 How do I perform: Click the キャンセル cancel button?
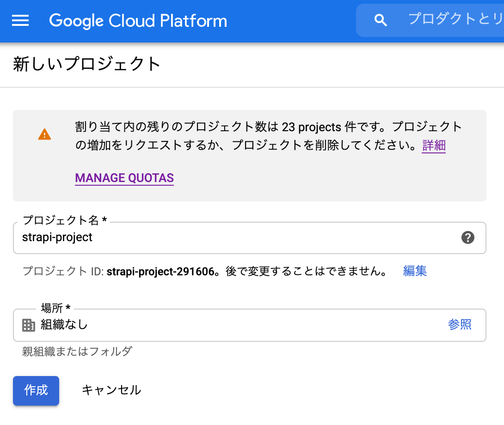(111, 390)
